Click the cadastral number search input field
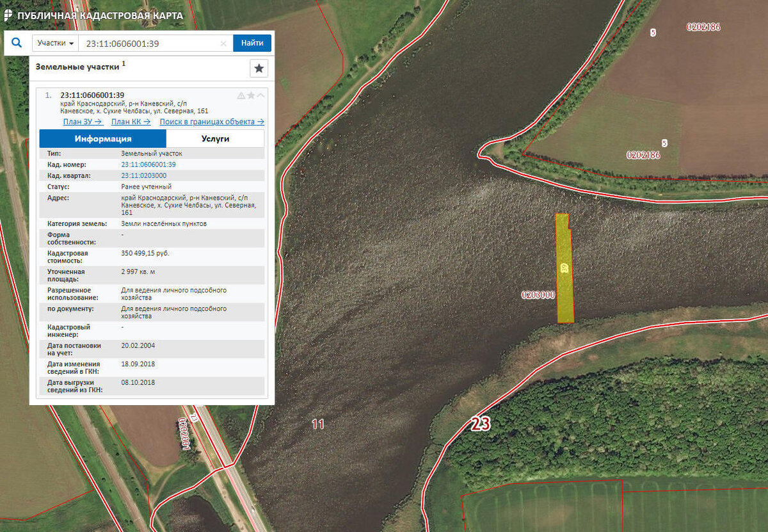Screen dimensions: 768x532 [150, 44]
